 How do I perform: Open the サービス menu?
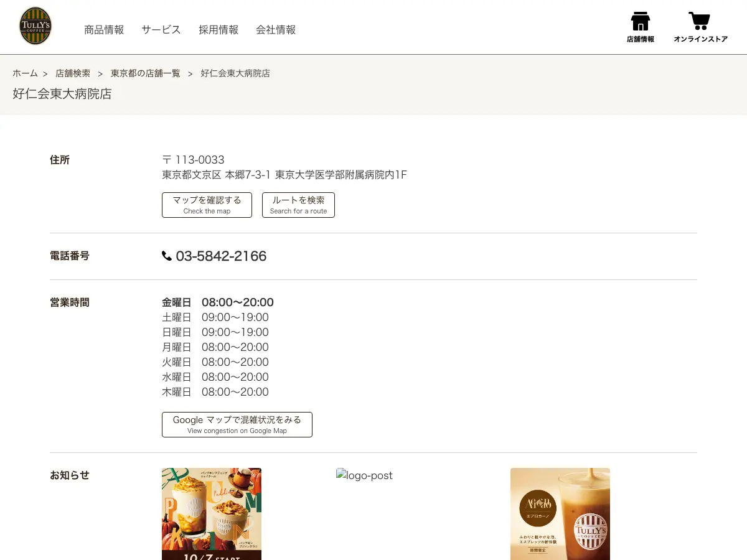(x=161, y=30)
